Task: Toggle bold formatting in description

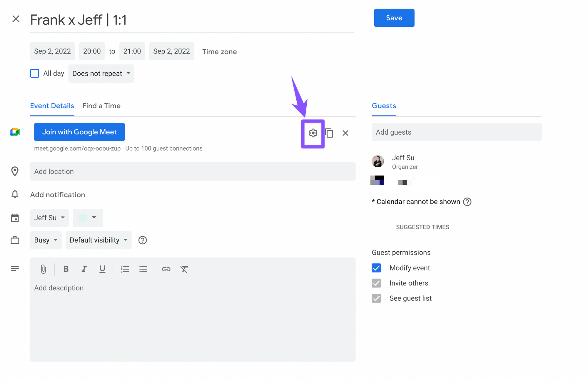Action: click(x=66, y=269)
